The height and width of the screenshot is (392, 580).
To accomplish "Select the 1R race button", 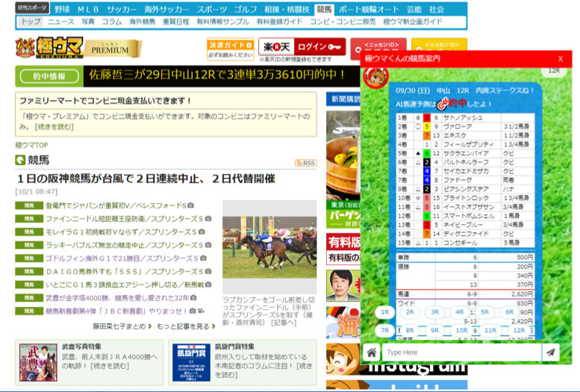I will (385, 312).
